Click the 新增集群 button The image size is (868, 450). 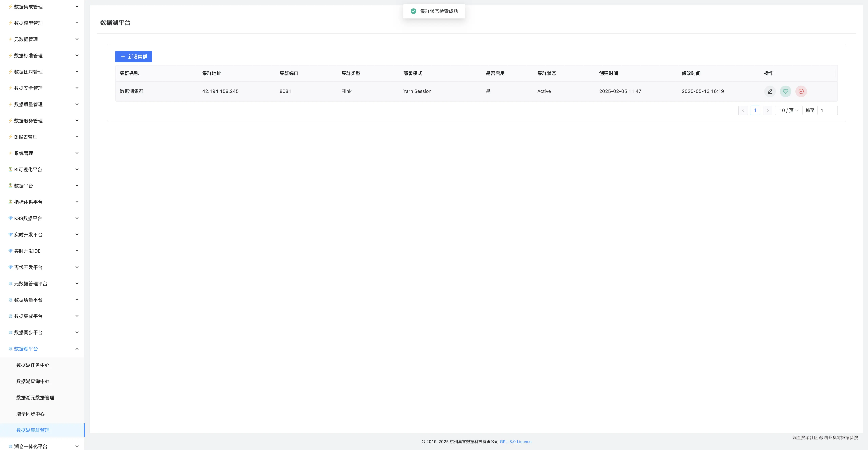pos(133,57)
